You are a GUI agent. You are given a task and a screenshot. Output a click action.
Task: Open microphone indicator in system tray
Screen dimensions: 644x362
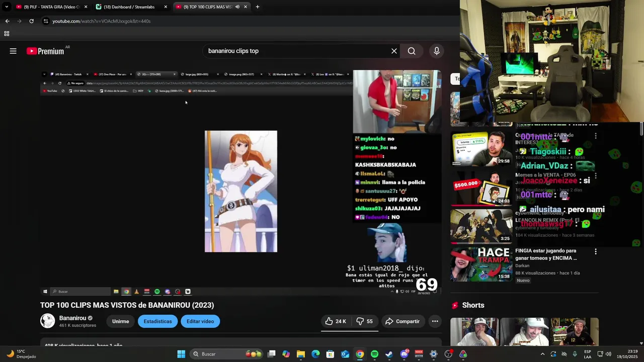[x=575, y=354]
